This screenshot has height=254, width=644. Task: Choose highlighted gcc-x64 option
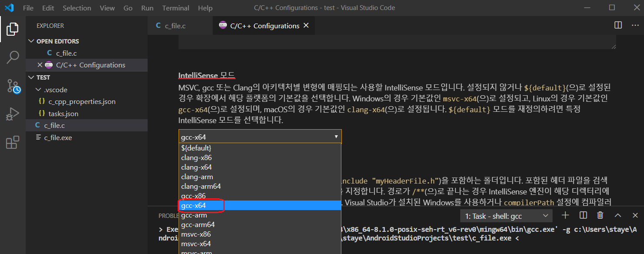pyautogui.click(x=260, y=205)
